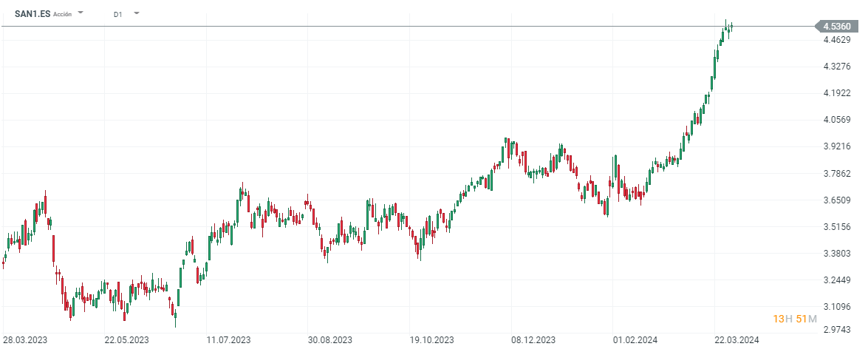
Task: Select the D1 interval label
Action: pyautogui.click(x=117, y=14)
